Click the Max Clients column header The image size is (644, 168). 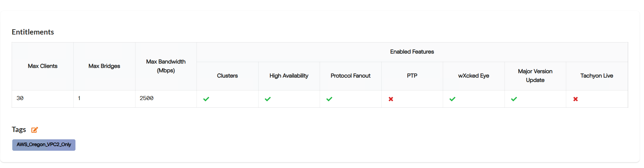coord(43,66)
